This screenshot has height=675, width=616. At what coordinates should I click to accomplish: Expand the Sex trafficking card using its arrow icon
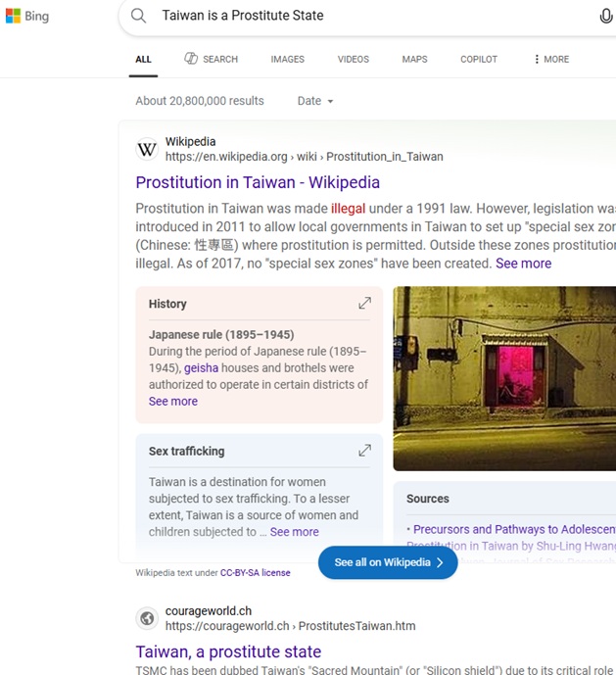(x=364, y=451)
